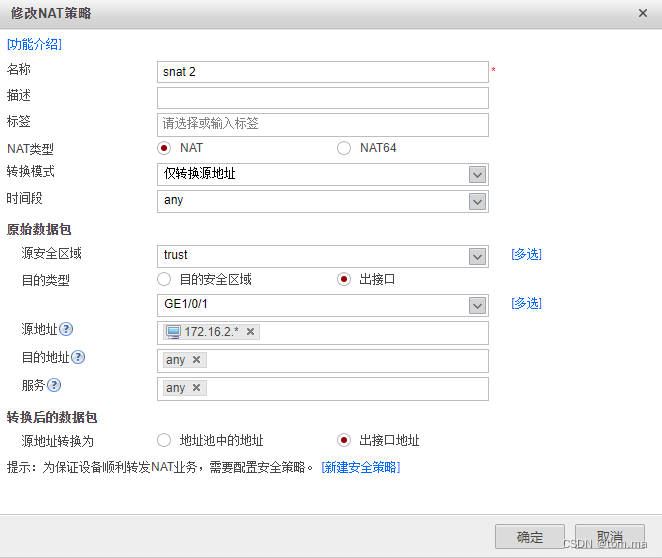
Task: Open 功能介绍 link
Action: (x=35, y=44)
